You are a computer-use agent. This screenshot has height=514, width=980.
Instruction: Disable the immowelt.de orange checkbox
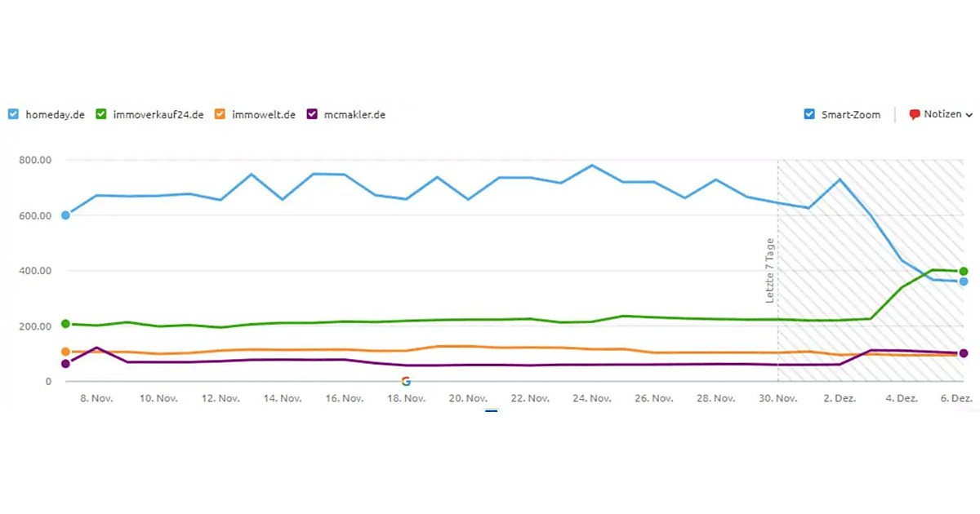220,115
